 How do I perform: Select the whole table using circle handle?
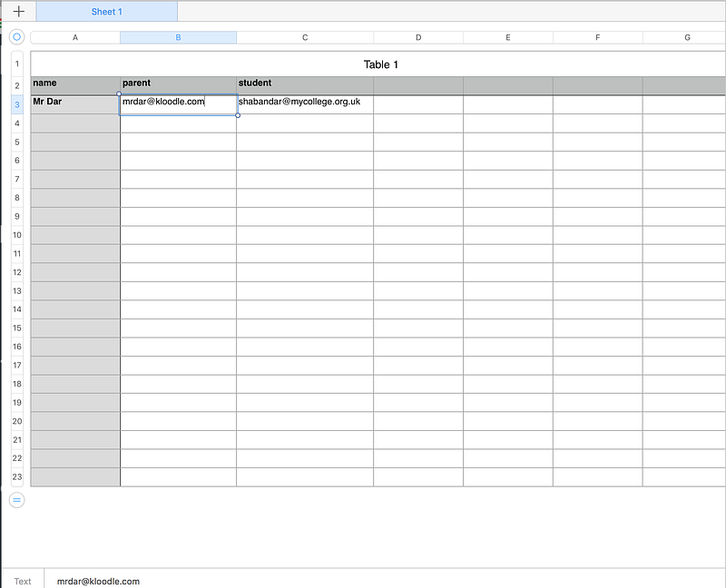click(16, 36)
